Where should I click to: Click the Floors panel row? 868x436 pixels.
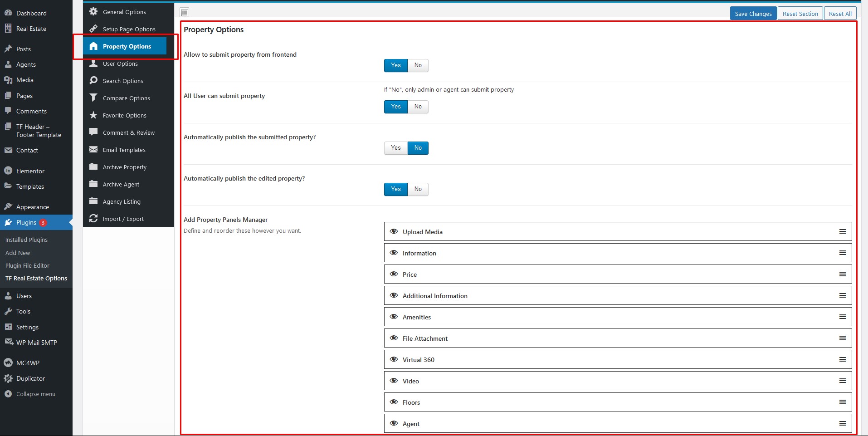618,402
